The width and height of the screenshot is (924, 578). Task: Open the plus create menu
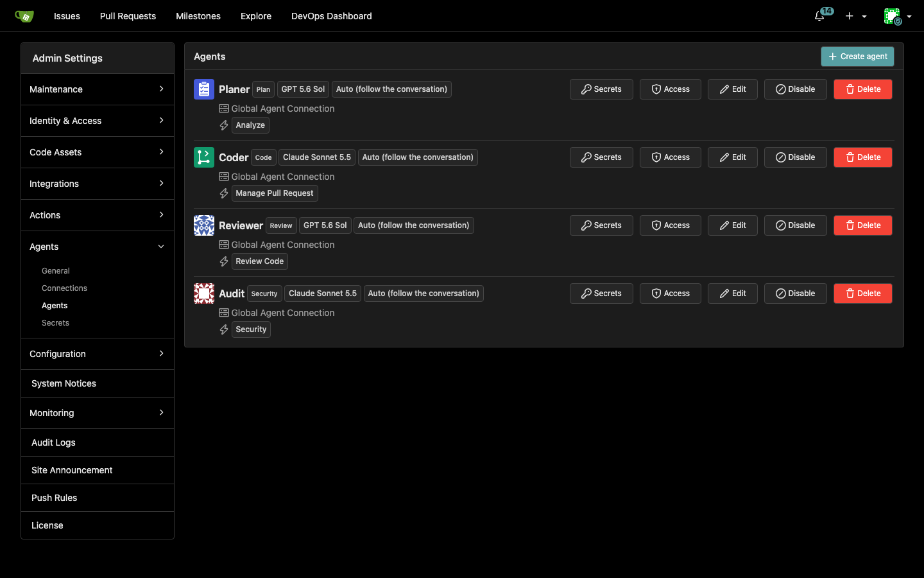point(856,16)
